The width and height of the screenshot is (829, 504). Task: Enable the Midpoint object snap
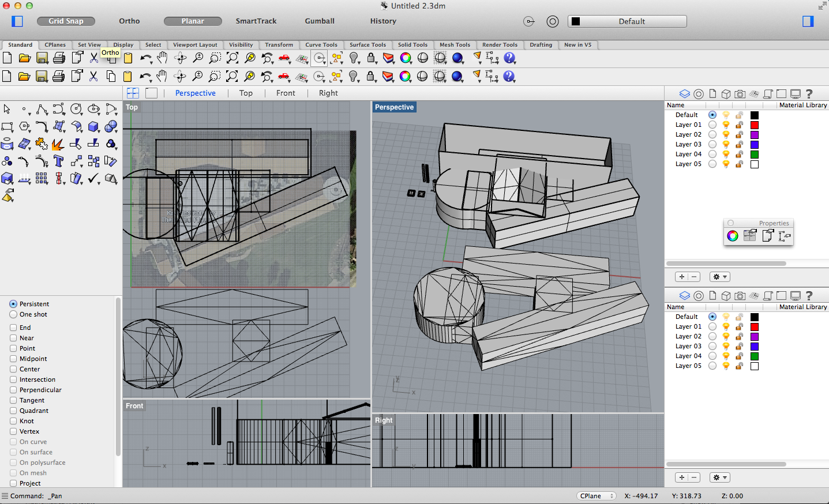13,358
